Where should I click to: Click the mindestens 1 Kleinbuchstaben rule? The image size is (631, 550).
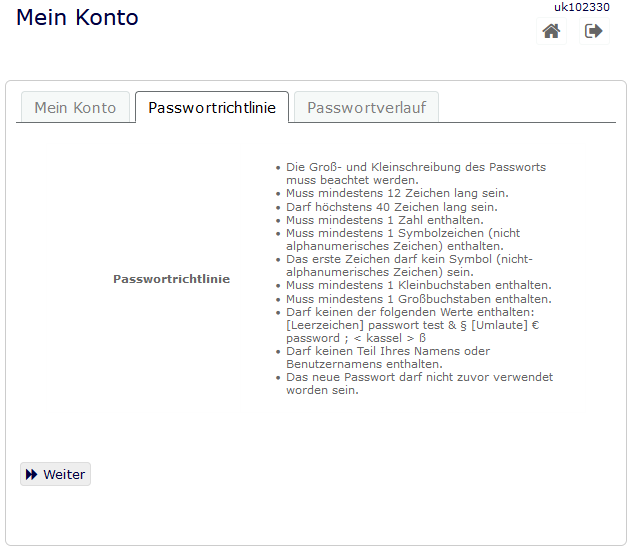[x=418, y=285]
